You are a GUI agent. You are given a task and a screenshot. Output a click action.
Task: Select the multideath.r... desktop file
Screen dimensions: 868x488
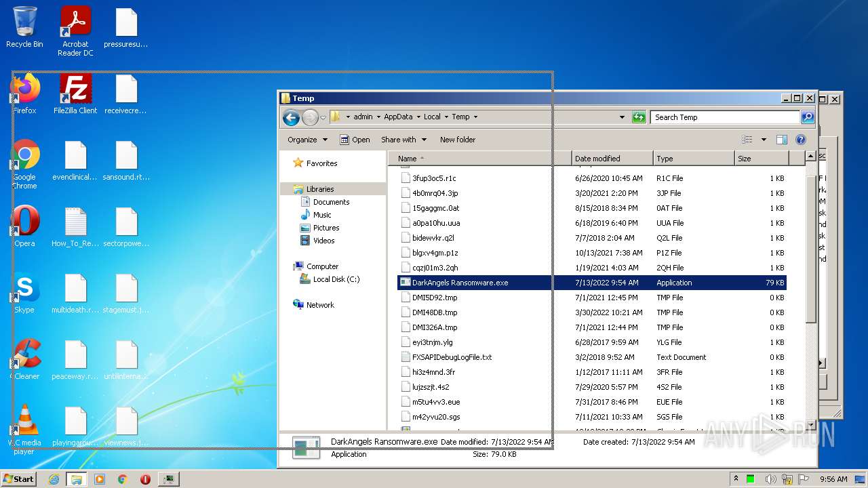tap(75, 293)
